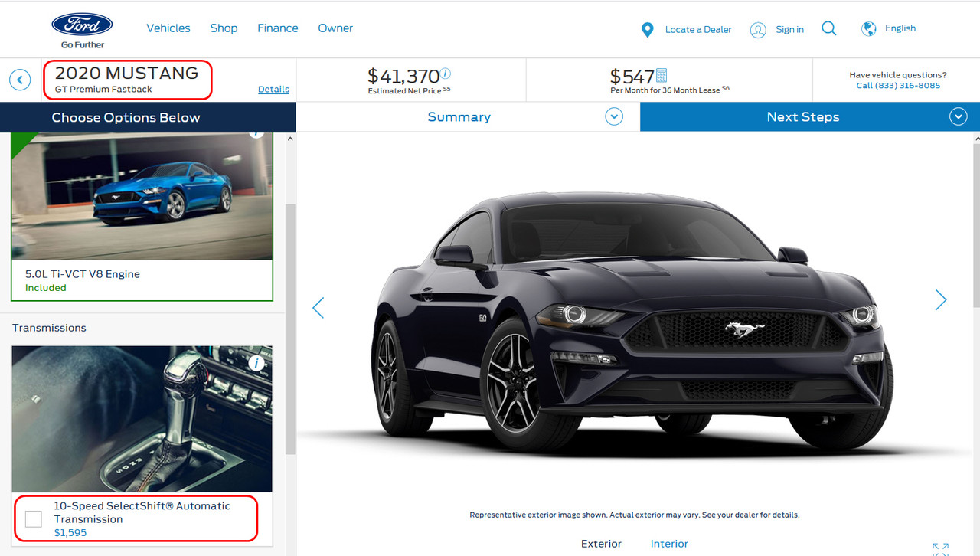Click the Sign in link
The height and width of the screenshot is (556, 980).
pyautogui.click(x=789, y=30)
